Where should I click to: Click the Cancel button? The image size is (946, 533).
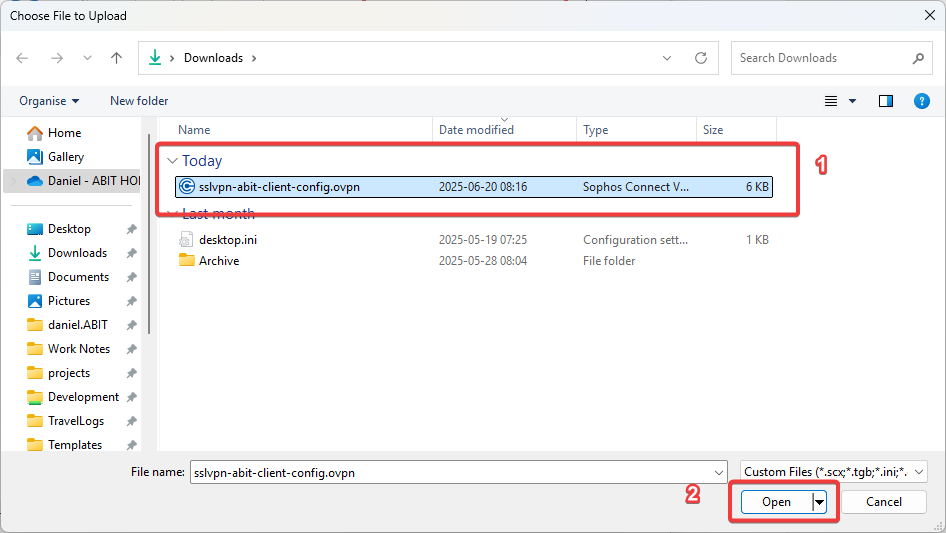pos(883,502)
